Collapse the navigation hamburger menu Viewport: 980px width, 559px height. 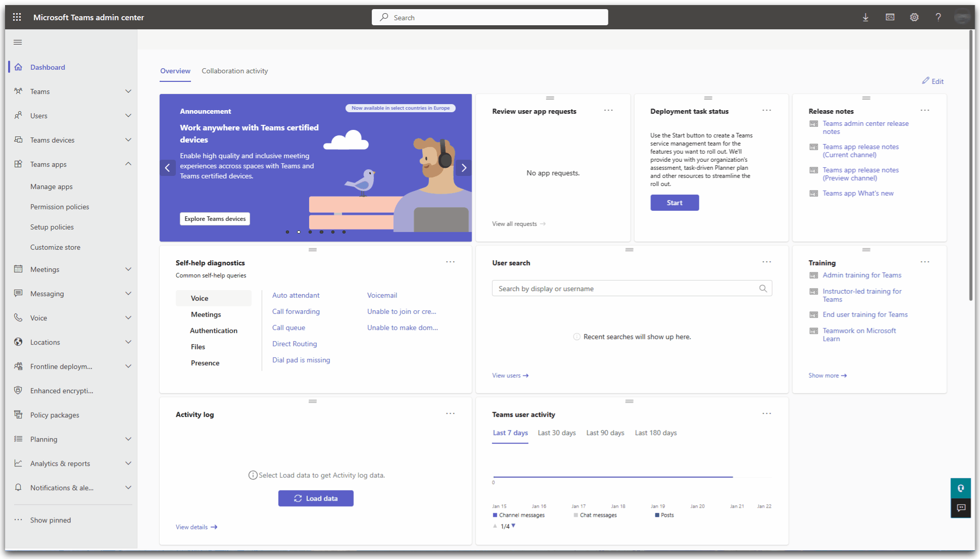pyautogui.click(x=18, y=42)
